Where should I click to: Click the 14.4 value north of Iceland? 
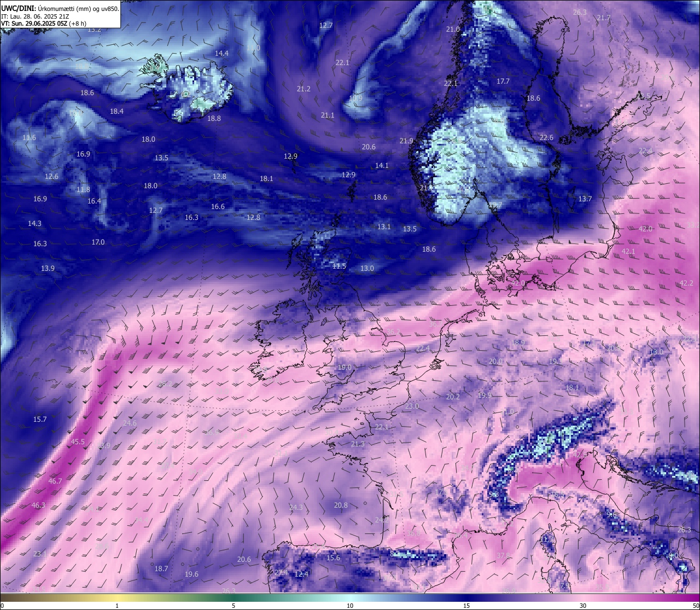(221, 53)
